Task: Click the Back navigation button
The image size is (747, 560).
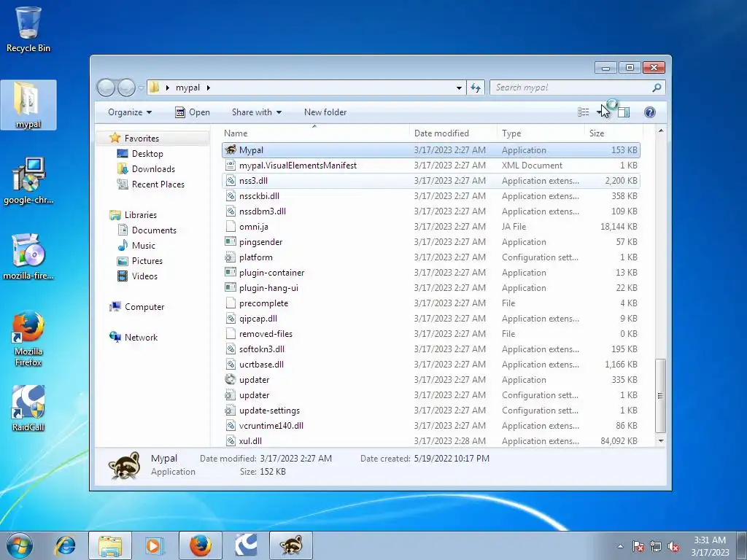Action: tap(106, 87)
